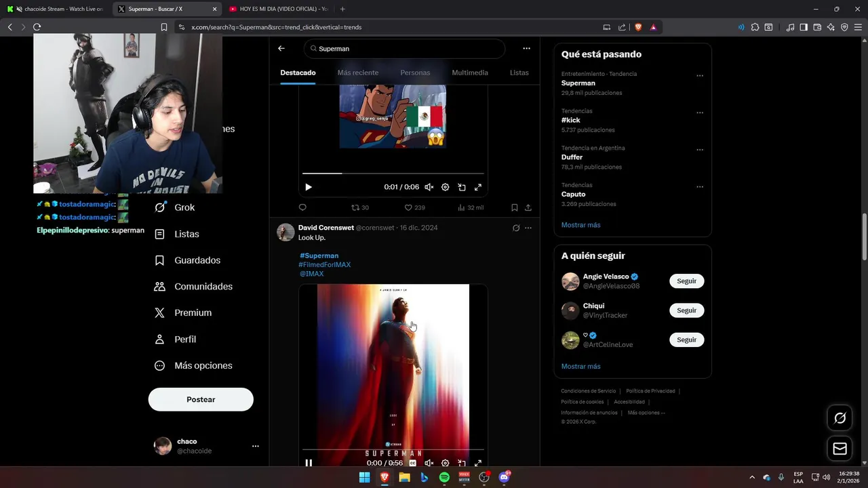The image size is (868, 488).
Task: Reply to the first post via comment icon
Action: click(x=302, y=207)
